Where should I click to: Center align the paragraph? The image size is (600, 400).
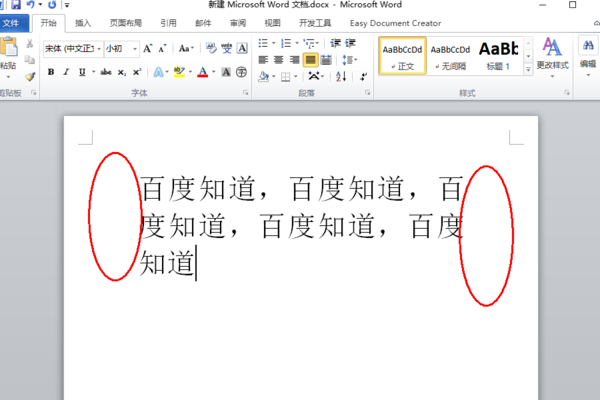point(279,60)
